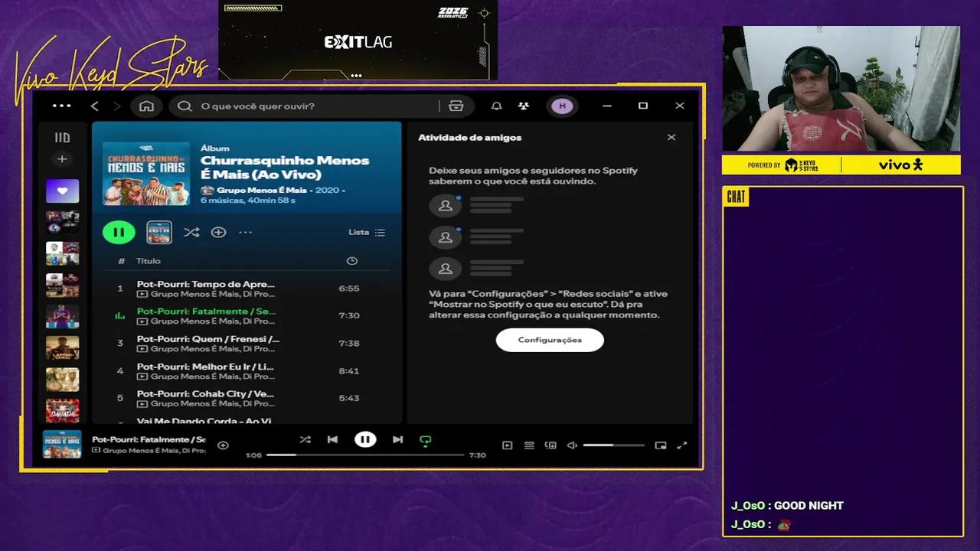This screenshot has height=551, width=980.
Task: Click the equalizer icon on playing track
Action: [119, 315]
